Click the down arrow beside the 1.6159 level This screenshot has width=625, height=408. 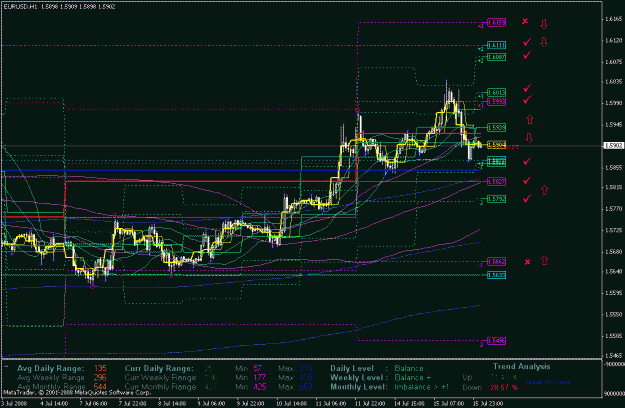pos(544,24)
